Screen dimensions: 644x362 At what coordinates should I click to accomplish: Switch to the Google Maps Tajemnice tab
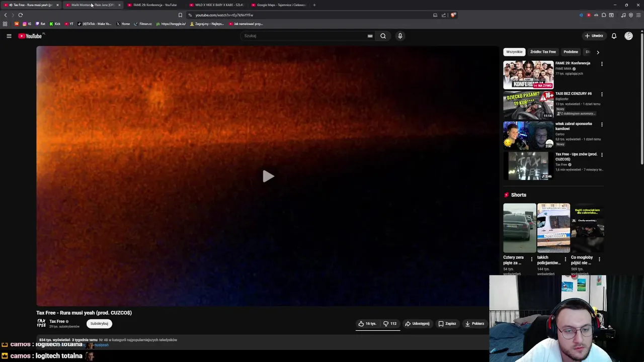[x=278, y=5]
